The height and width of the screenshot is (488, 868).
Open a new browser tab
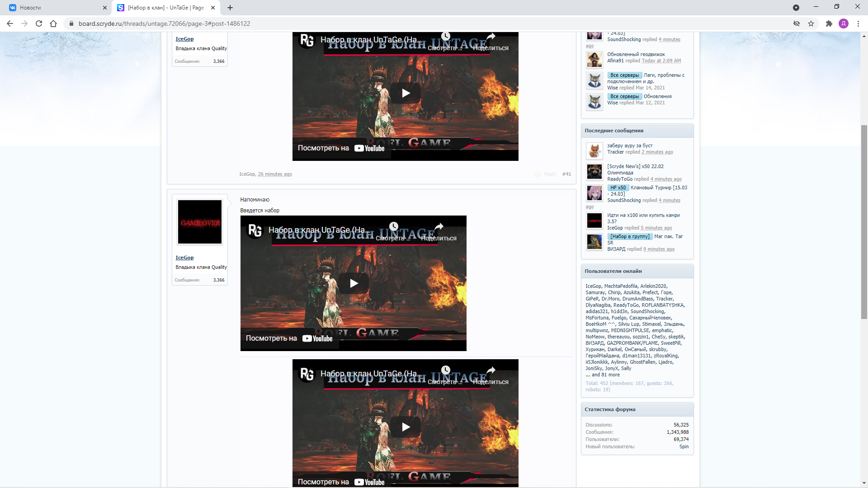click(x=230, y=8)
